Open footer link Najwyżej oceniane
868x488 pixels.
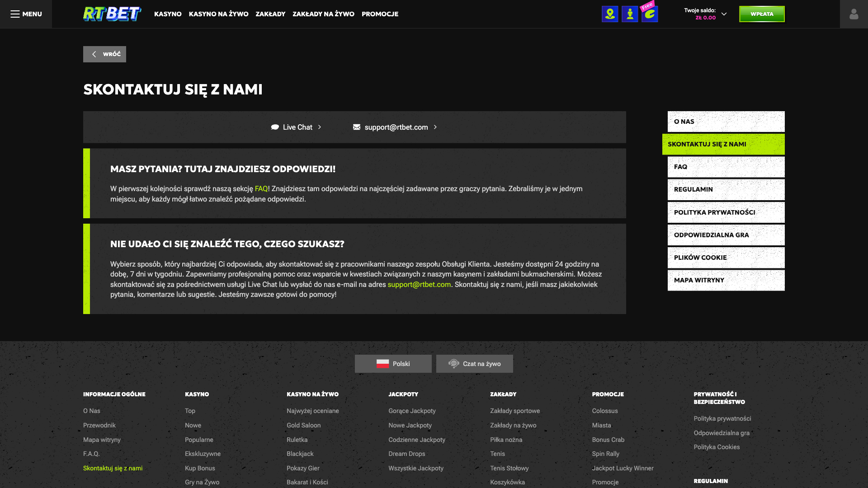pyautogui.click(x=313, y=411)
